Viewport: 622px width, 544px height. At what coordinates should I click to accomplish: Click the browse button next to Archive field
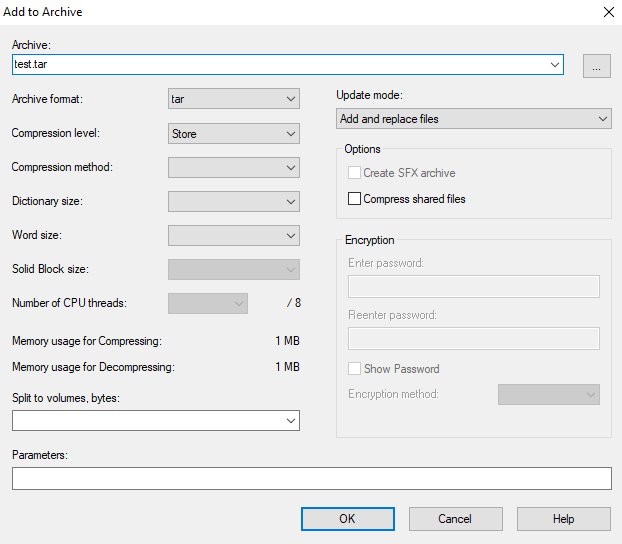(x=596, y=66)
